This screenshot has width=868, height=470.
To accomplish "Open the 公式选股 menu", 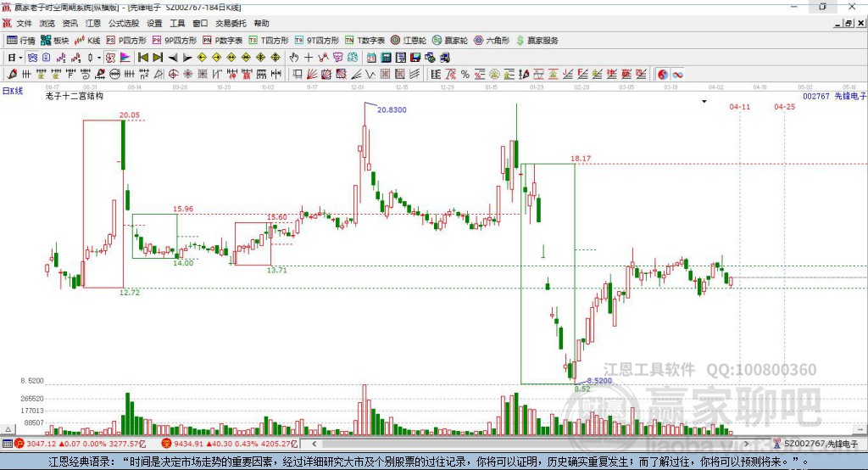I will coord(124,23).
